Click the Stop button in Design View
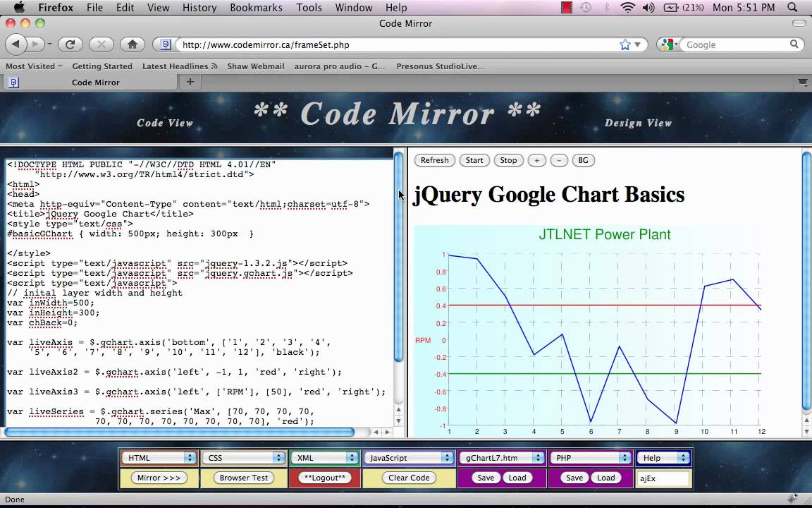 tap(508, 160)
